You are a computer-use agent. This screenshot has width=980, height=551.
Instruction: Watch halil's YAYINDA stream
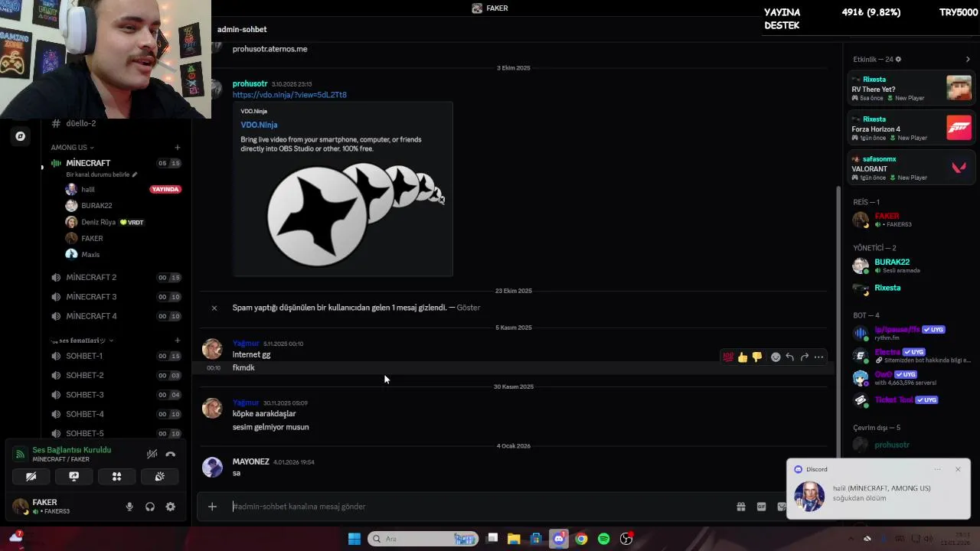[165, 189]
